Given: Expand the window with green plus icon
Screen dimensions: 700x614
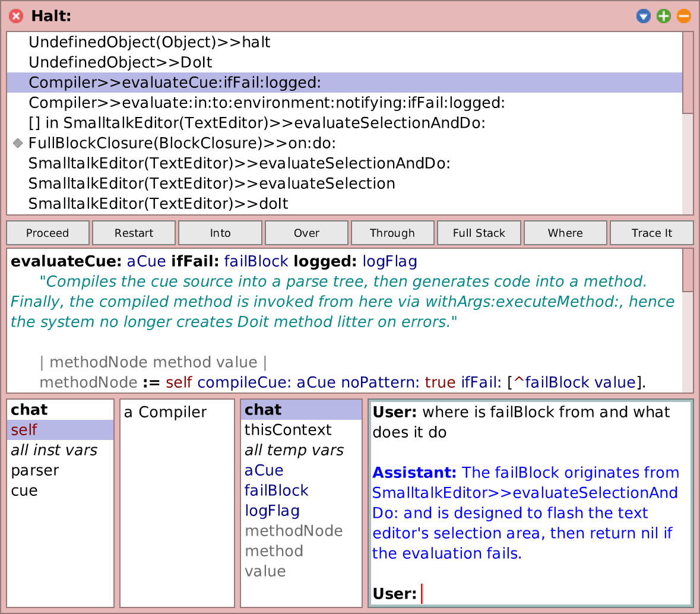Looking at the screenshot, I should pos(663,16).
